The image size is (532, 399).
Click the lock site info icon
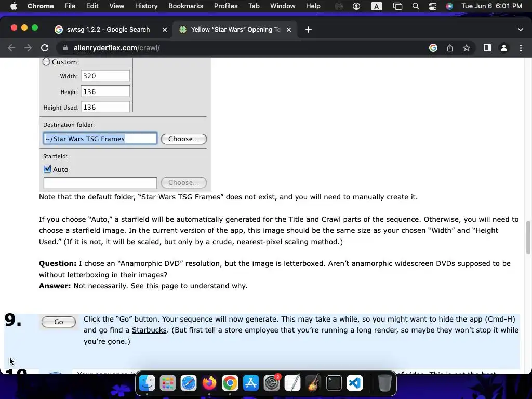tap(65, 48)
